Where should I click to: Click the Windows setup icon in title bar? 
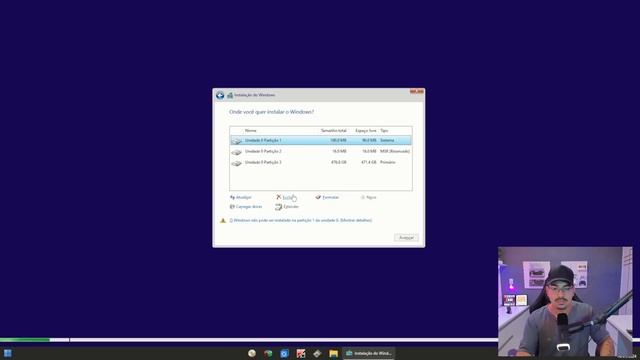230,95
